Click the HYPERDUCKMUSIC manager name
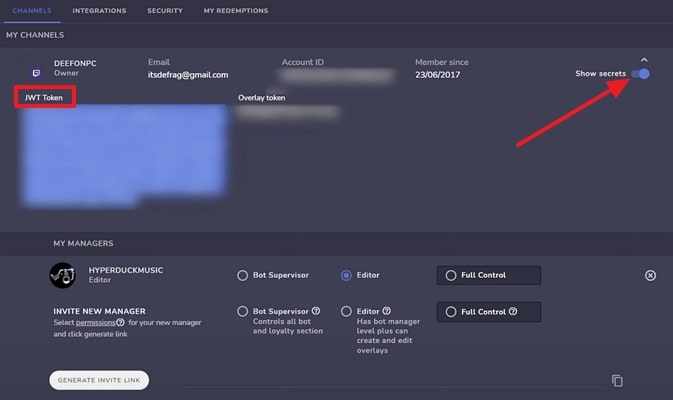 pyautogui.click(x=126, y=270)
